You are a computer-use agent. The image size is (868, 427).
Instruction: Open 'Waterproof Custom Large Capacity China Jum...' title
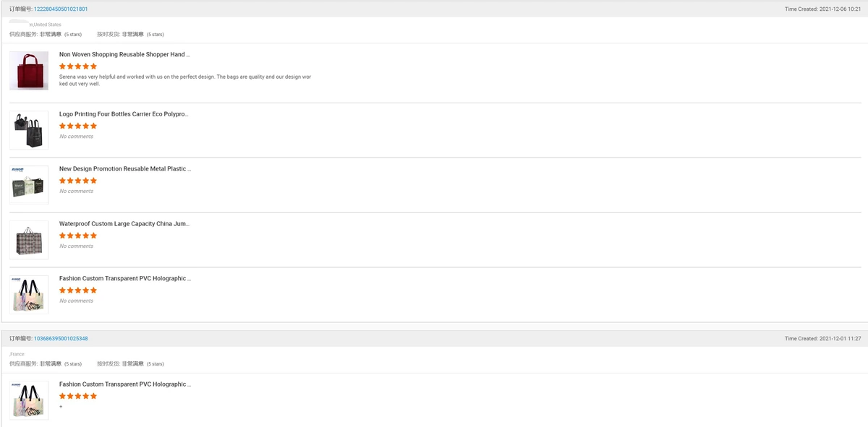124,224
